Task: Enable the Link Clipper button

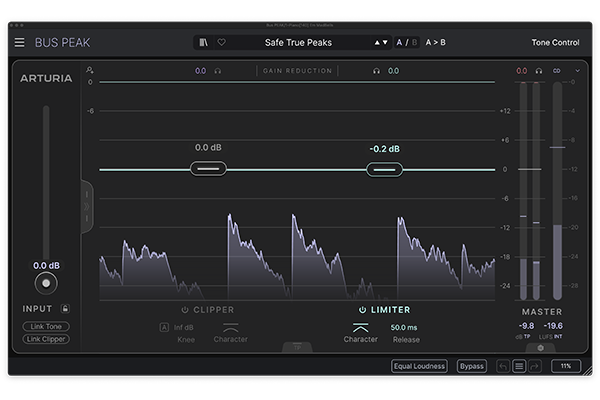Action: tap(46, 339)
